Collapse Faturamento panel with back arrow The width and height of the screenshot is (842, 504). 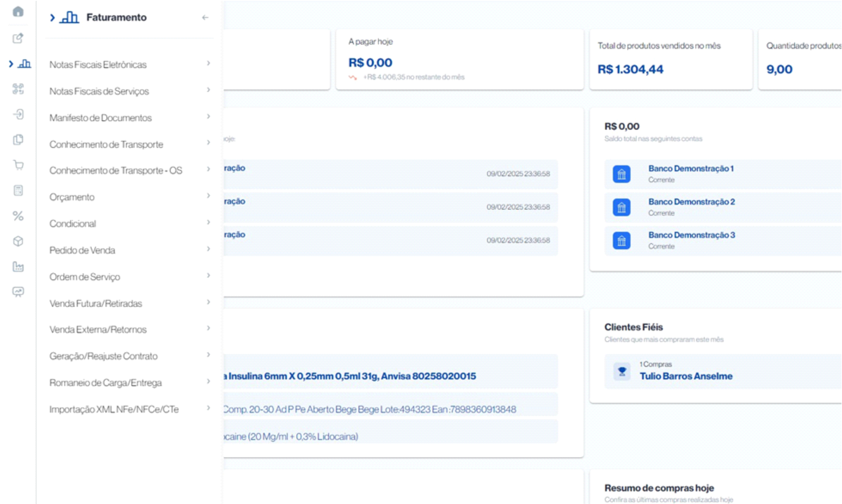coord(205,17)
